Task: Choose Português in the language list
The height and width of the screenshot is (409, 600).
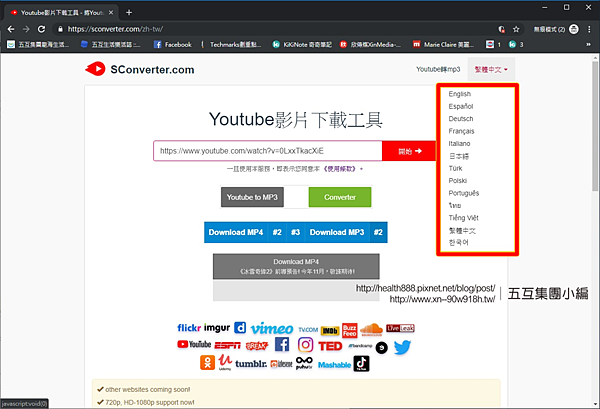Action: [x=464, y=193]
